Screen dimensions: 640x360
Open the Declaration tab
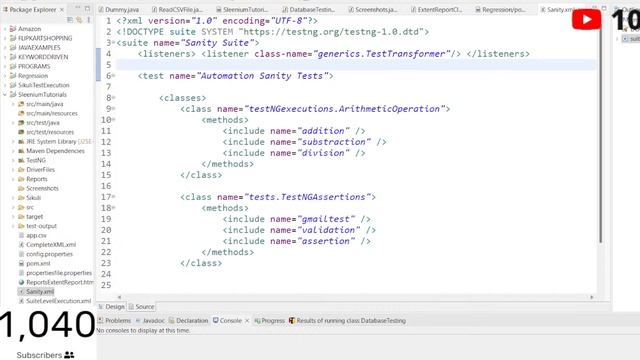tap(189, 321)
